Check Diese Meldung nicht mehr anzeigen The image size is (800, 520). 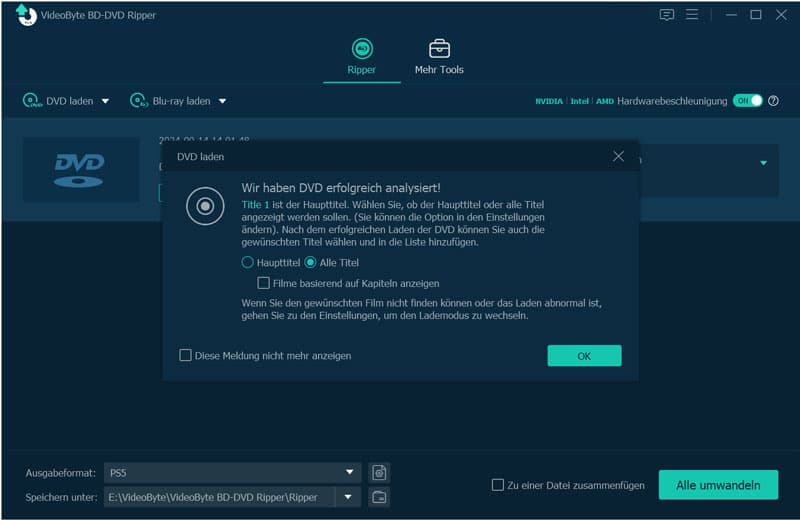(x=185, y=355)
